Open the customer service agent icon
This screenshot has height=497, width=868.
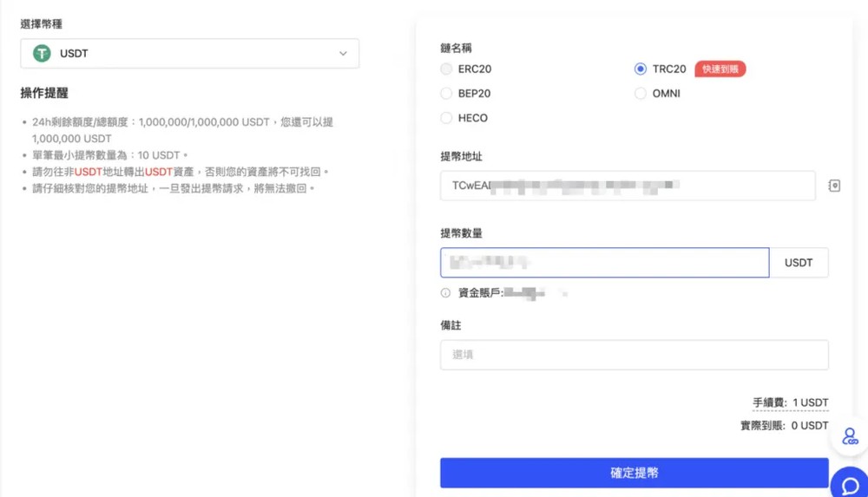(850, 436)
